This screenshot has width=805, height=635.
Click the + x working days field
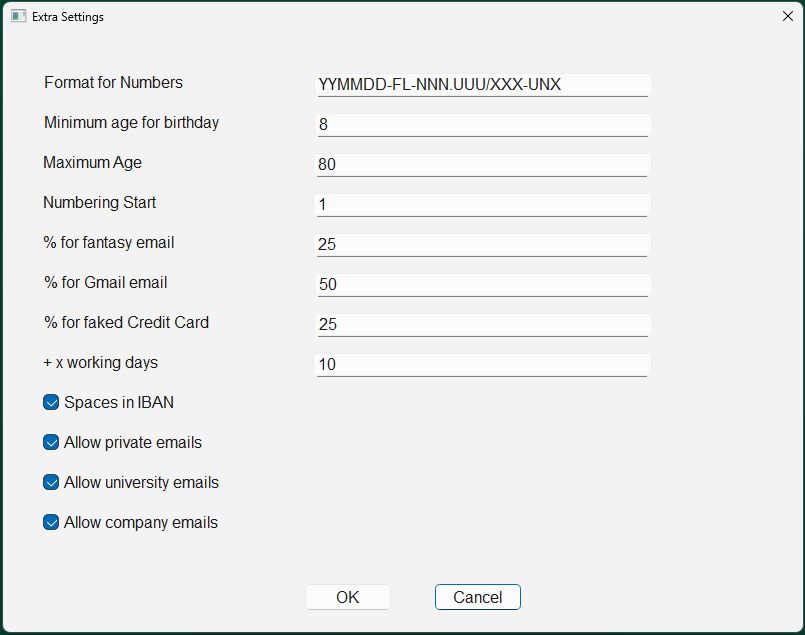pyautogui.click(x=483, y=365)
